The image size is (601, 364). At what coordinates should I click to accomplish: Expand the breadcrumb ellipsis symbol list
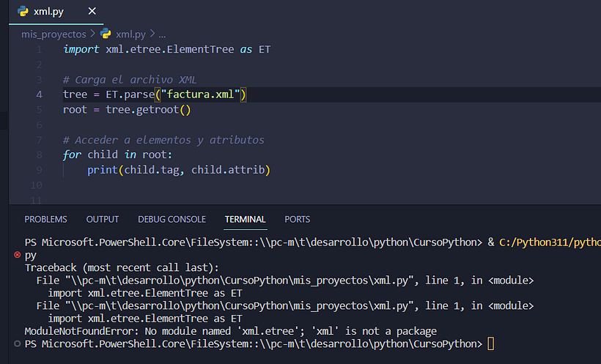click(x=162, y=34)
